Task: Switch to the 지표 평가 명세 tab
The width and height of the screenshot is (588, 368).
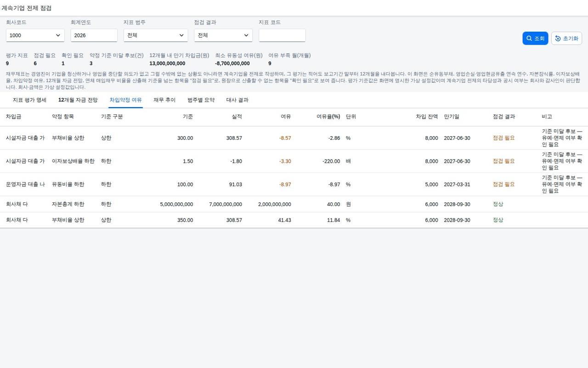Action: point(29,100)
